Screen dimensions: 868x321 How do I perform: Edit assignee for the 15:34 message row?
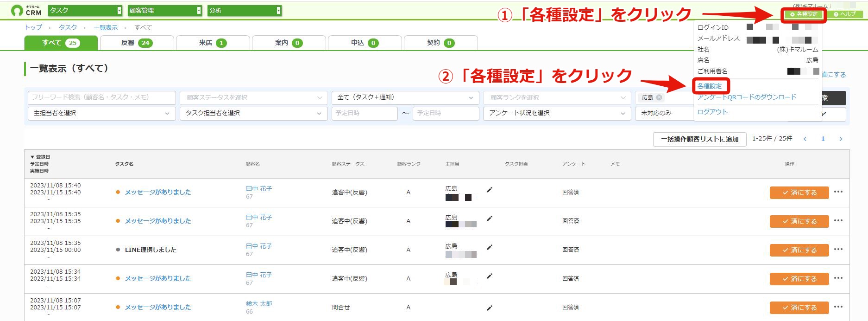[490, 276]
